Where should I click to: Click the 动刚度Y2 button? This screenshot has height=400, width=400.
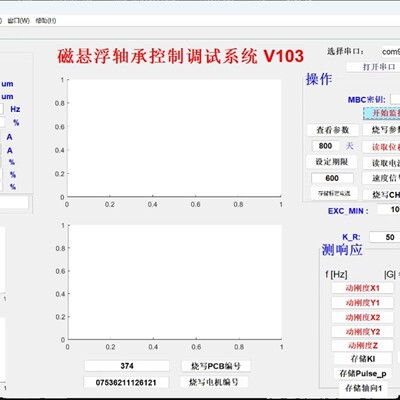362,332
